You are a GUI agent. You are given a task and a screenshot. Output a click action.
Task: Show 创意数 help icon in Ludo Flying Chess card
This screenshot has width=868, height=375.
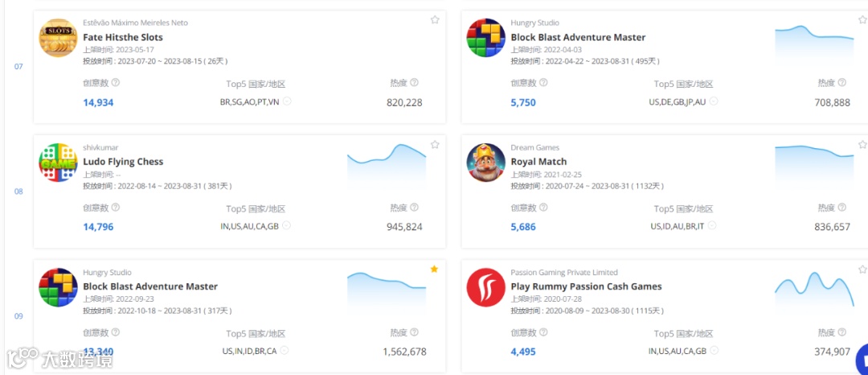115,207
